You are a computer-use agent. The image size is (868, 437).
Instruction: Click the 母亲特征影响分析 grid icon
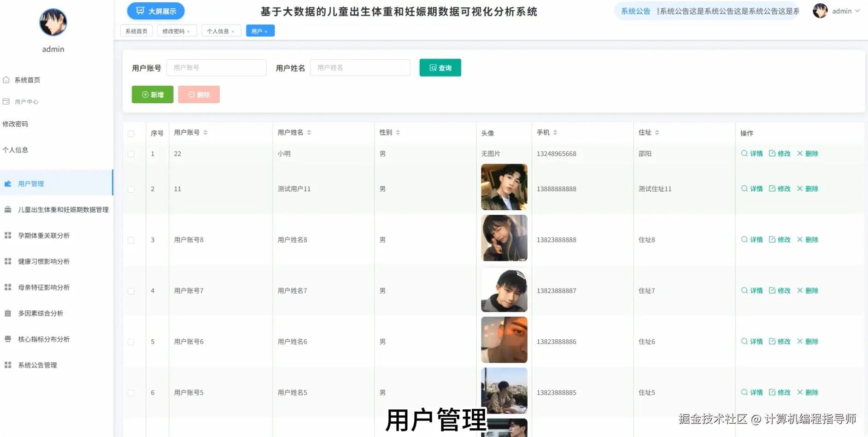[8, 287]
